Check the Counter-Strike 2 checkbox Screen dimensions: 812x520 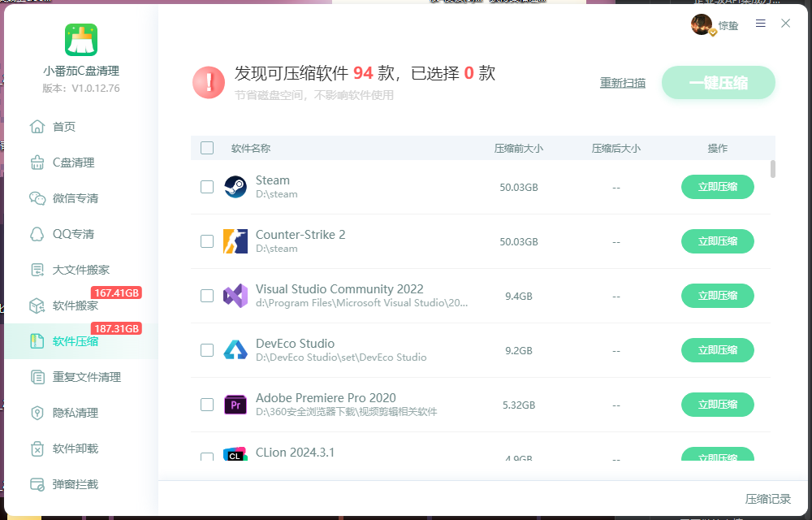tap(206, 240)
